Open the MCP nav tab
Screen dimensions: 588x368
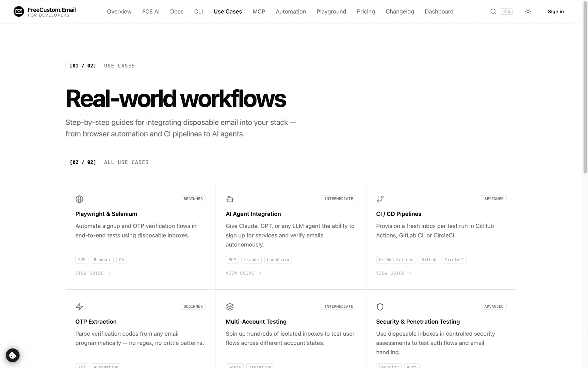pyautogui.click(x=259, y=12)
